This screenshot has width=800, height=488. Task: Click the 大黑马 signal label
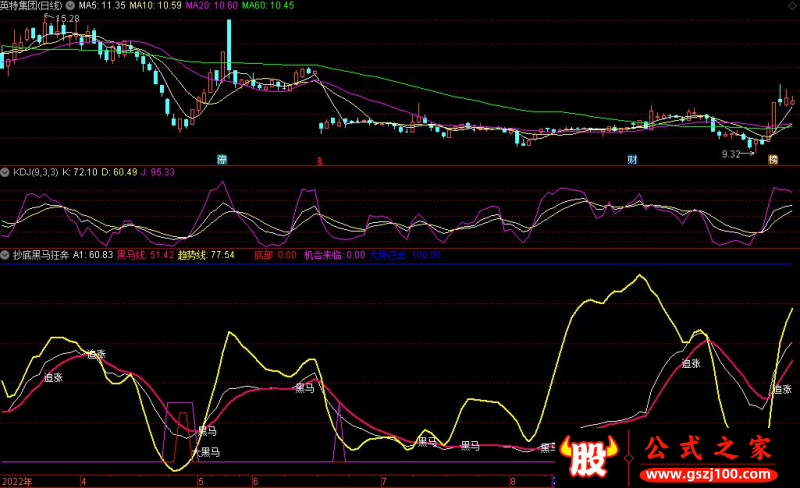click(206, 452)
